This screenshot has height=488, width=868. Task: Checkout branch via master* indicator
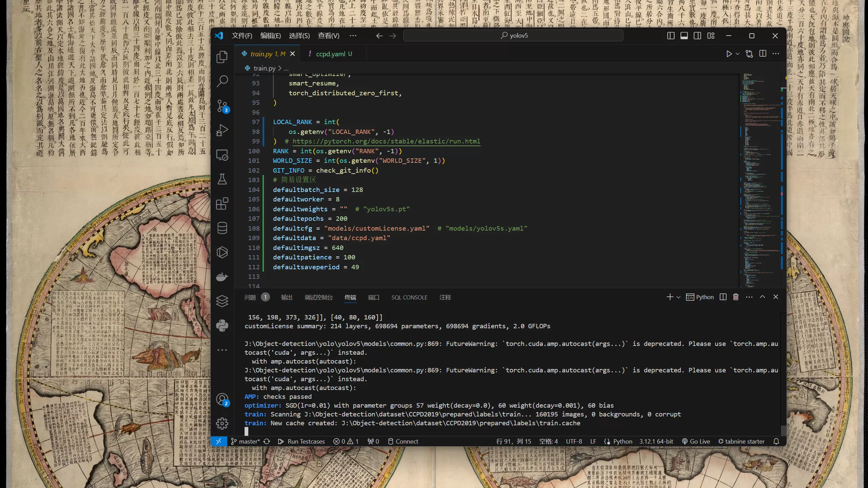tap(245, 441)
